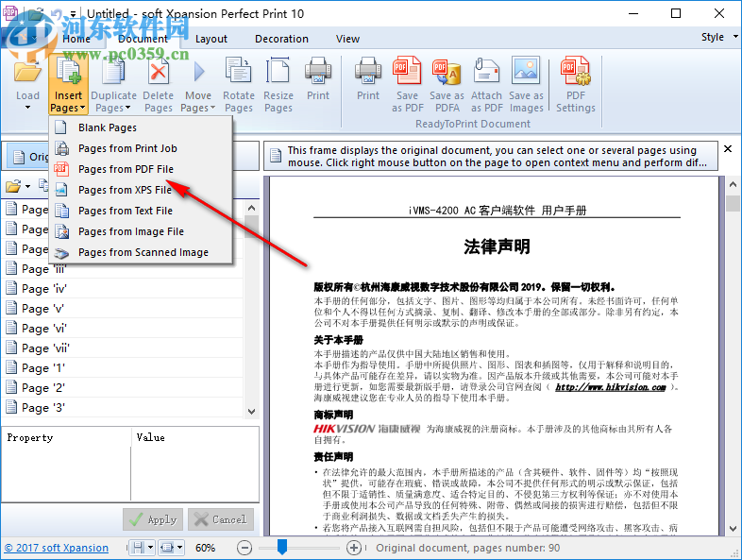This screenshot has width=742, height=560.
Task: Click the Original tab in left panel
Action: (29, 156)
